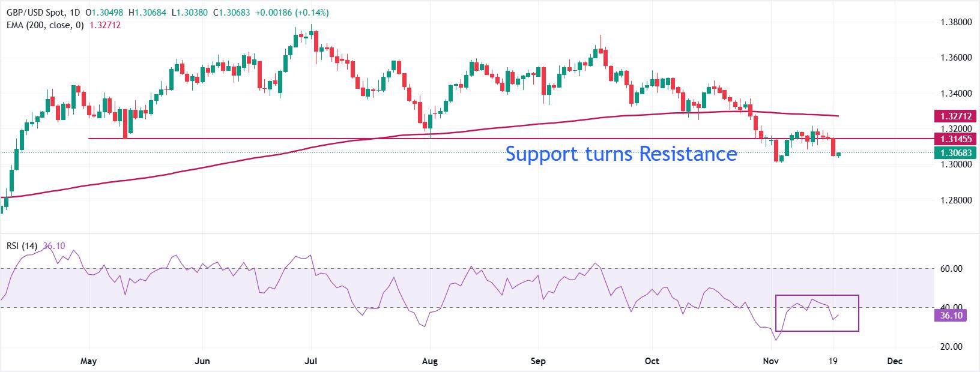Click the purple 36.10 RSI axis label

[x=949, y=315]
